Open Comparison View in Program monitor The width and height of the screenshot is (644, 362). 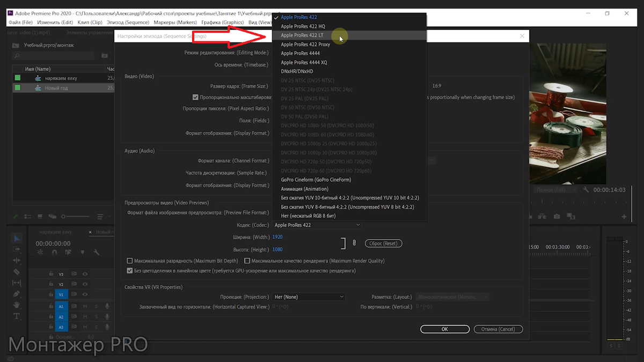pos(571,217)
